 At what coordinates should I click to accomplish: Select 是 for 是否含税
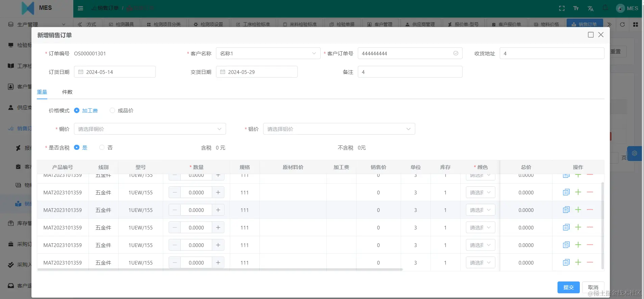(77, 147)
